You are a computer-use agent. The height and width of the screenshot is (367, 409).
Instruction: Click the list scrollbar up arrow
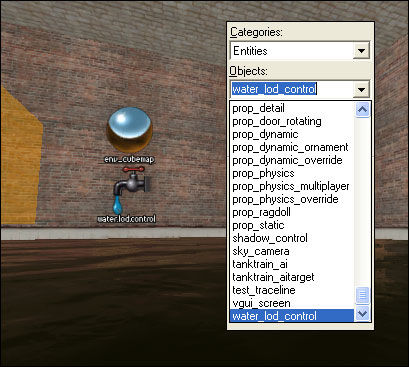coord(362,110)
